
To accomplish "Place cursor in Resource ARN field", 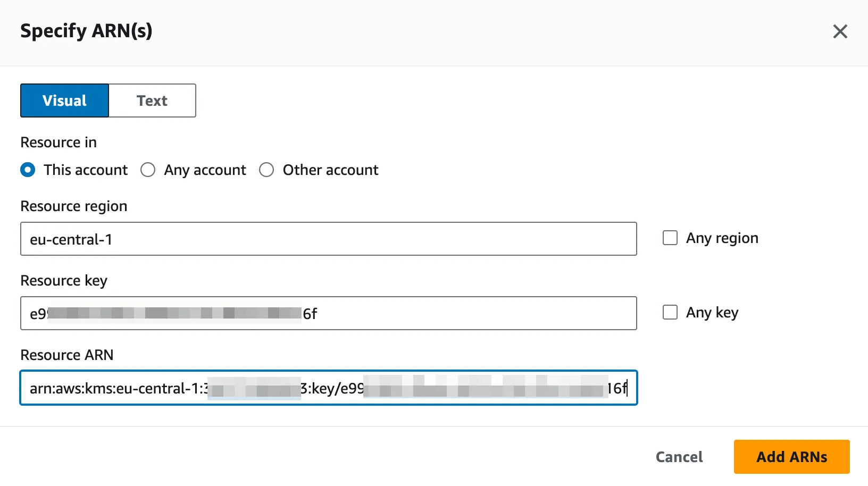I will [x=328, y=388].
